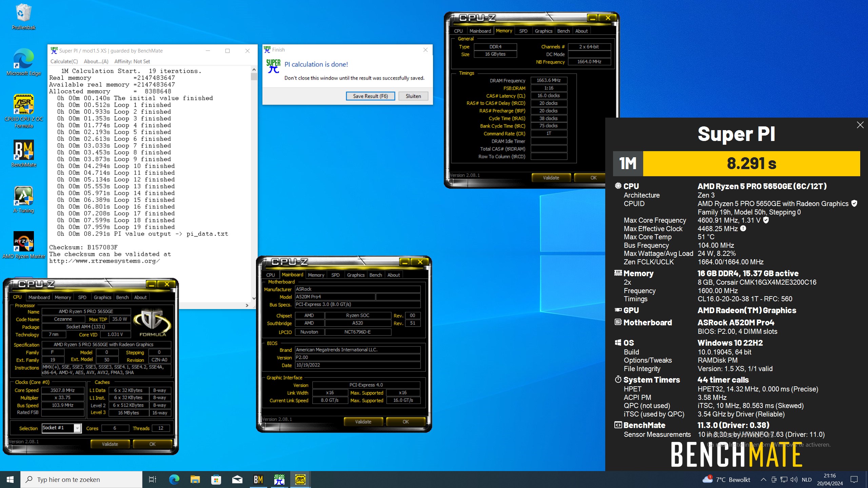This screenshot has height=488, width=868.
Task: Minimize the Memory CPU-Z window
Action: [592, 18]
